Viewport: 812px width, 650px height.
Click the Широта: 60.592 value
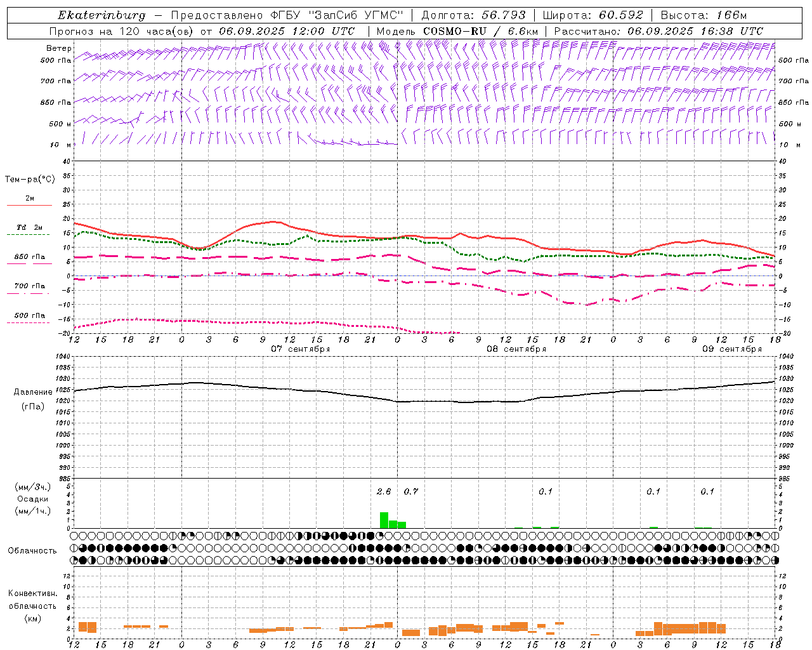(593, 15)
